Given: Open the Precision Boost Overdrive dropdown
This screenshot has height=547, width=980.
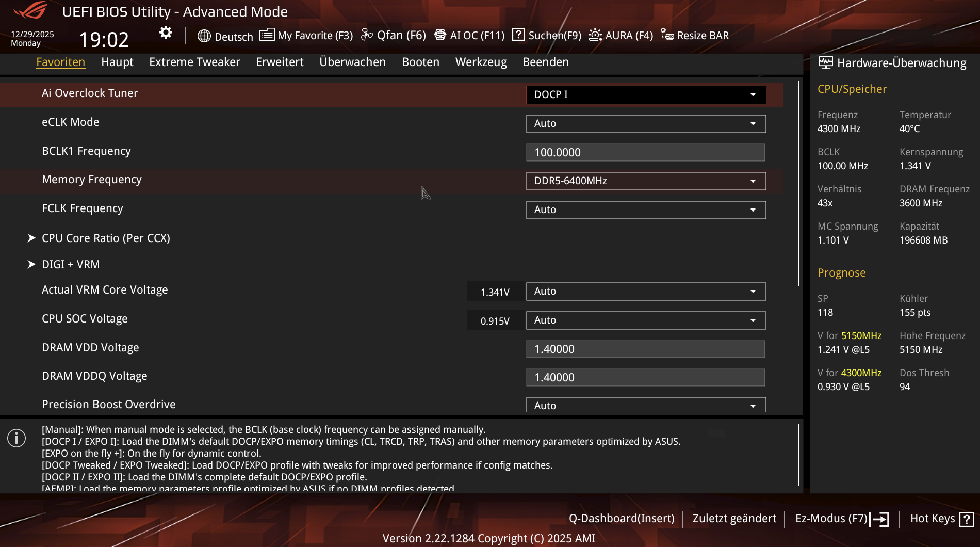Looking at the screenshot, I should pyautogui.click(x=646, y=405).
